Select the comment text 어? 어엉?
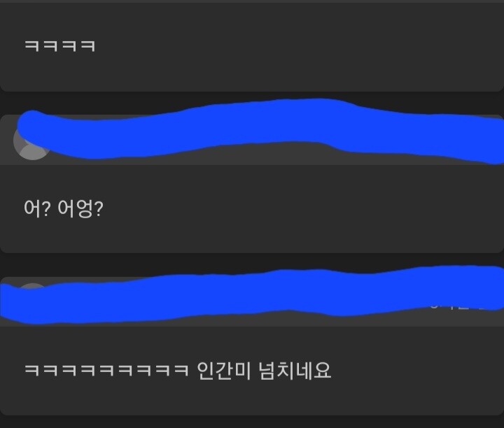Screen dimensions: 504x428 tap(64, 208)
